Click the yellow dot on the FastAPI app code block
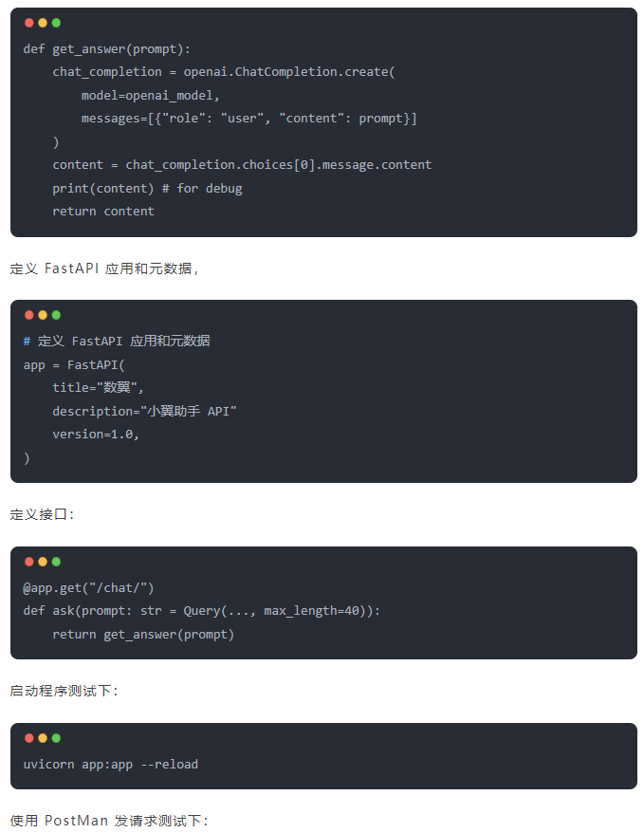The width and height of the screenshot is (644, 833). 43,315
